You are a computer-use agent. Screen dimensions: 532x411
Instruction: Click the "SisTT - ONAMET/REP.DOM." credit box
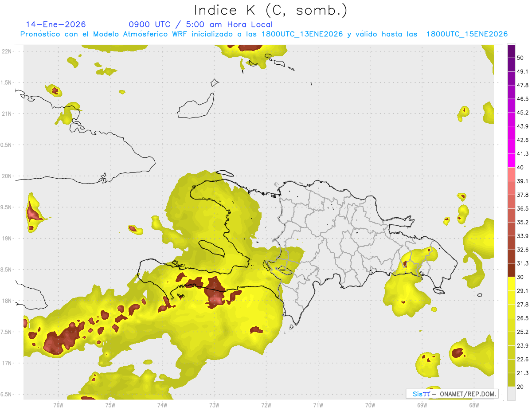pyautogui.click(x=452, y=394)
